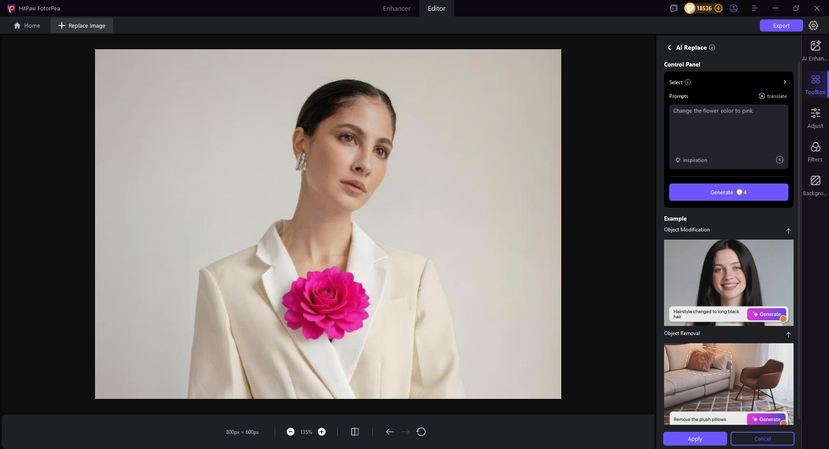This screenshot has width=829, height=449.
Task: Open the AI Enhance panel
Action: click(x=815, y=50)
